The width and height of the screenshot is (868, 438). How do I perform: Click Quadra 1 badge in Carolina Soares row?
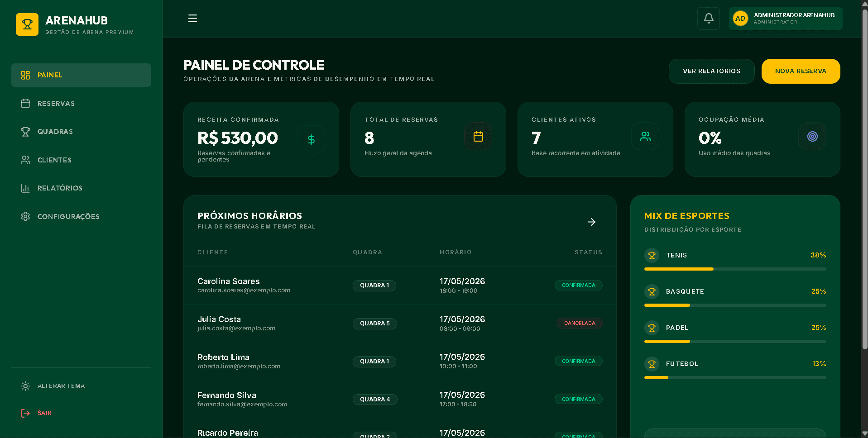374,286
